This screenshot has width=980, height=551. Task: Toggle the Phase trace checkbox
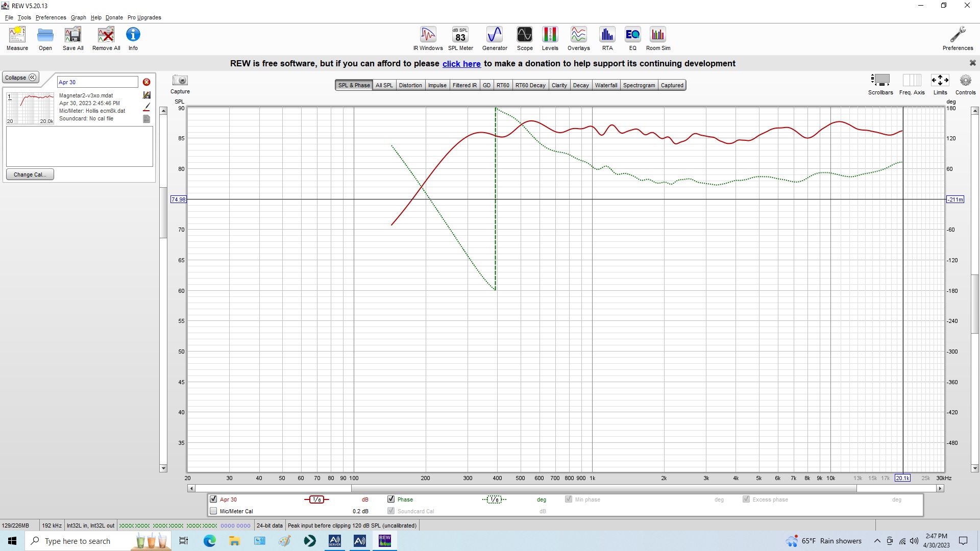391,499
